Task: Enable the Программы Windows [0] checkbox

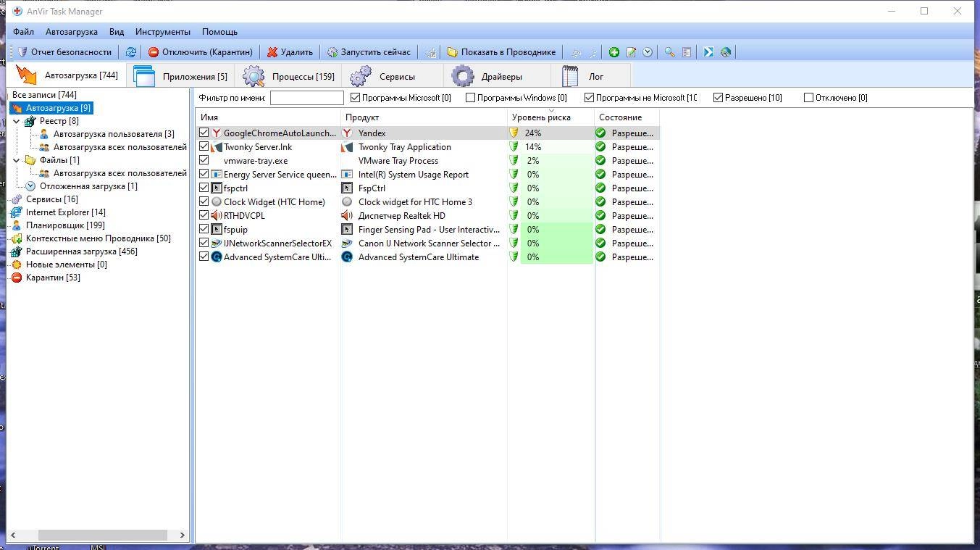Action: (x=471, y=98)
